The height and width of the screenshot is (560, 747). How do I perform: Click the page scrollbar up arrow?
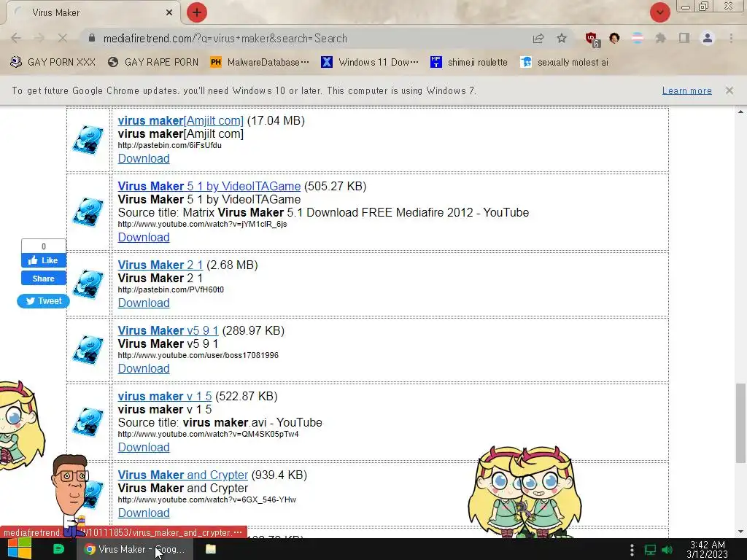pyautogui.click(x=740, y=112)
